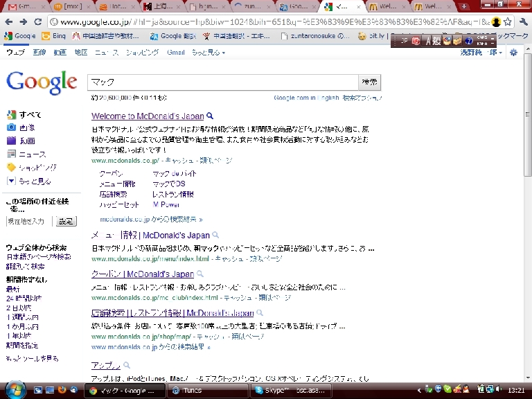
Task: Switch to first McDonald's Wel... tab
Action: [x=387, y=6]
